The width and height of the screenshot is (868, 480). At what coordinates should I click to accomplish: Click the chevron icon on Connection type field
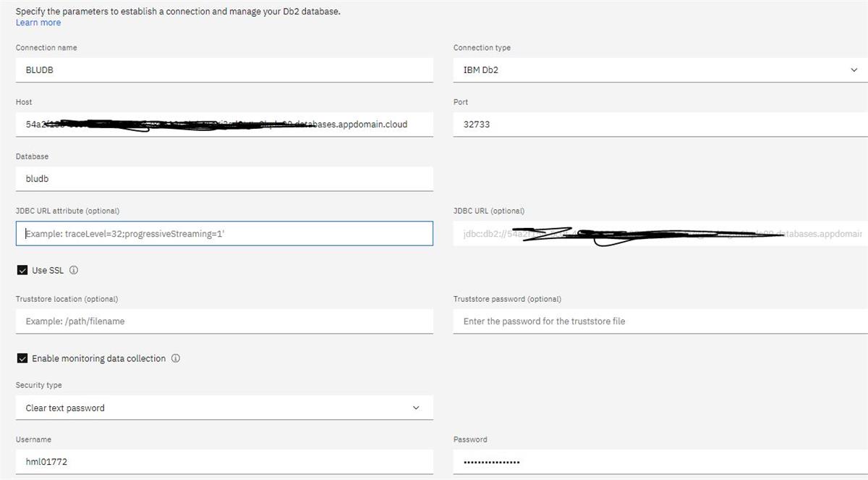853,70
